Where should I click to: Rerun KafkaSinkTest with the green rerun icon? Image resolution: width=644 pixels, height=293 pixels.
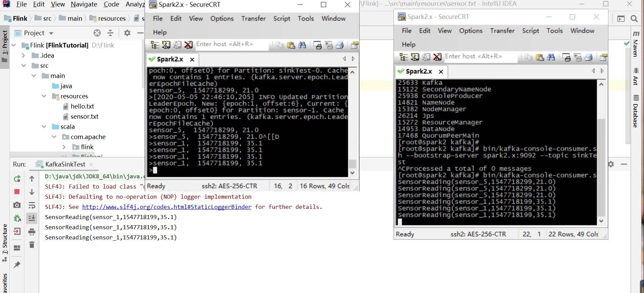point(17,179)
